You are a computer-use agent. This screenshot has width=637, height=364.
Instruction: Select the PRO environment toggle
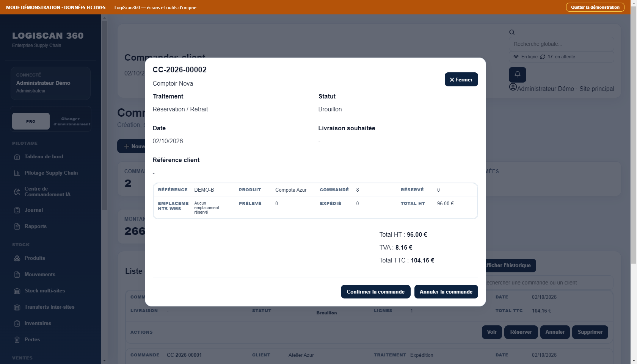pos(31,121)
